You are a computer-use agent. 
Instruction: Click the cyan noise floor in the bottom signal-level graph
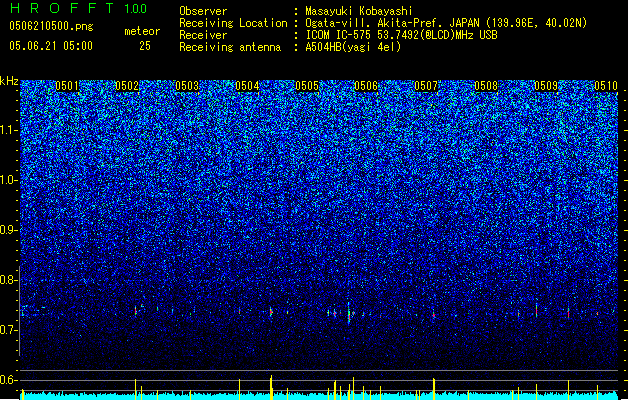click(317, 396)
